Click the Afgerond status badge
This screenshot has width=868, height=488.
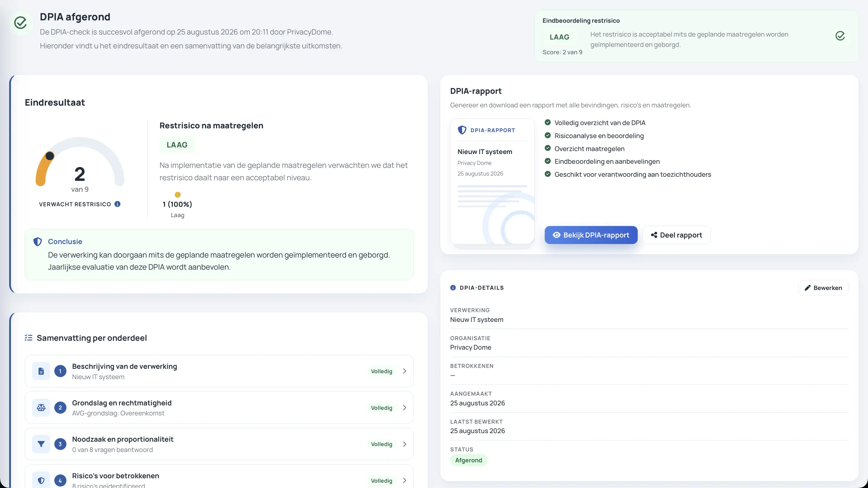(x=468, y=460)
